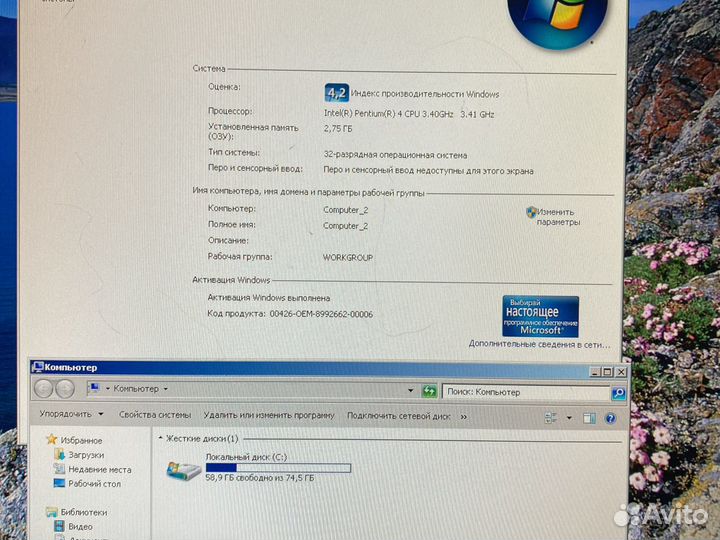
Task: Minimize the Компьютер window
Action: coord(595,371)
